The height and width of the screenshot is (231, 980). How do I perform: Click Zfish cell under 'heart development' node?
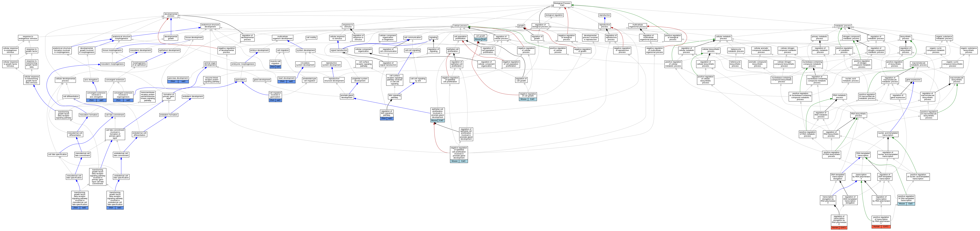coord(282,81)
